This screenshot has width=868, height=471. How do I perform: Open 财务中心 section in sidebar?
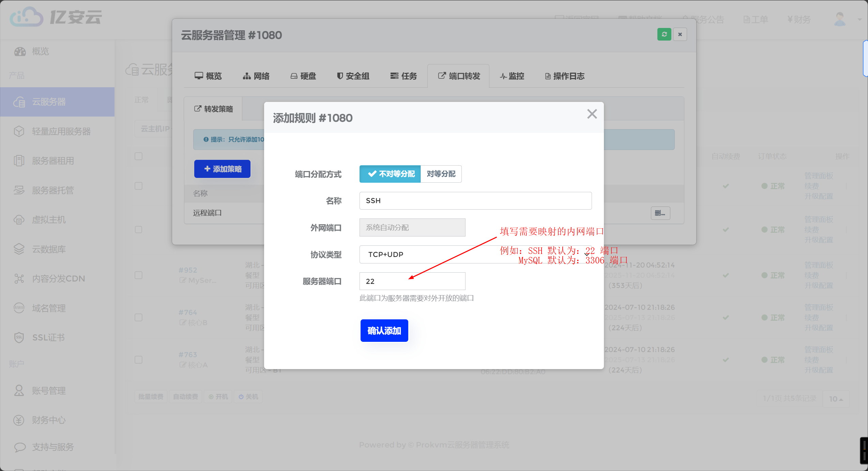coord(49,420)
